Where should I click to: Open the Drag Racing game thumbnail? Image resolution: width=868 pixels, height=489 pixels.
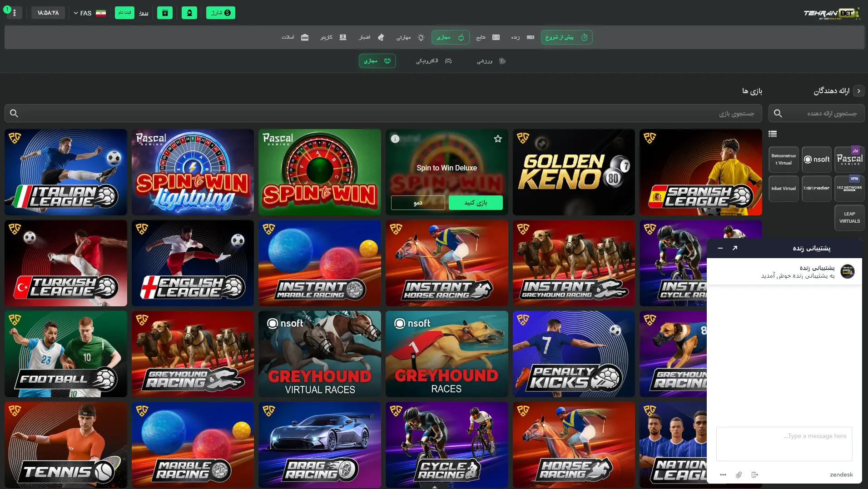pyautogui.click(x=320, y=445)
